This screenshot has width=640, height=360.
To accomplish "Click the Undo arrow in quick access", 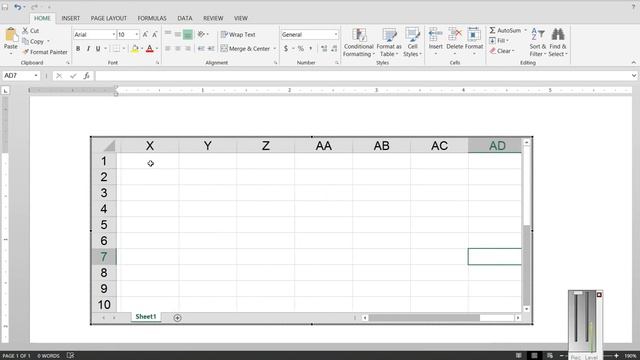I will point(18,7).
